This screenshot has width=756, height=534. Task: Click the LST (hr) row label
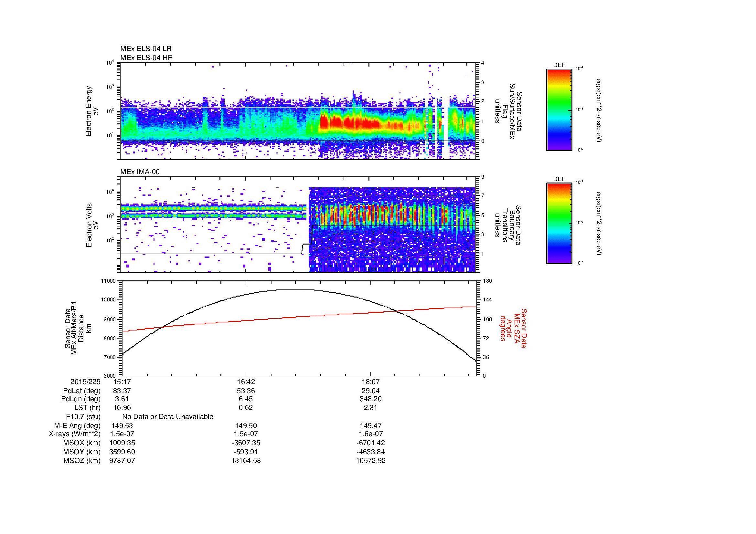87,408
